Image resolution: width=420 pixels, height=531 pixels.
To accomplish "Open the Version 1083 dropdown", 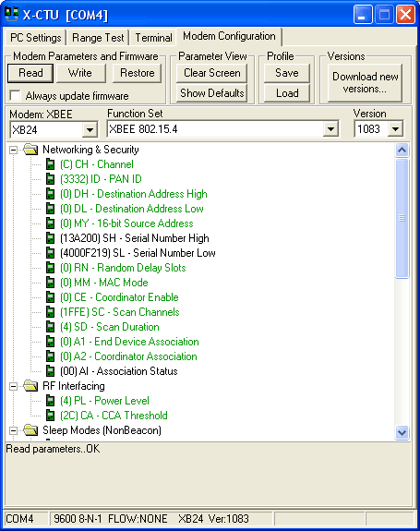I will tap(395, 129).
